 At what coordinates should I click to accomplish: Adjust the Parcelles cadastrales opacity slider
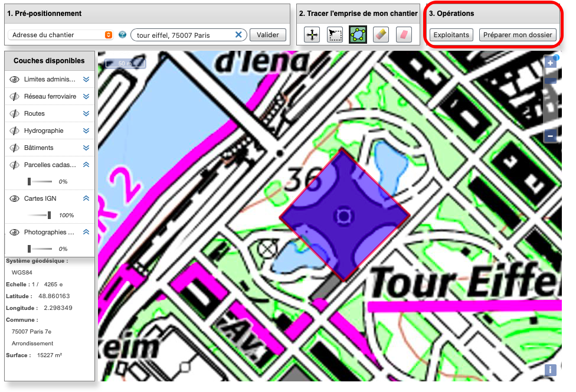click(40, 181)
